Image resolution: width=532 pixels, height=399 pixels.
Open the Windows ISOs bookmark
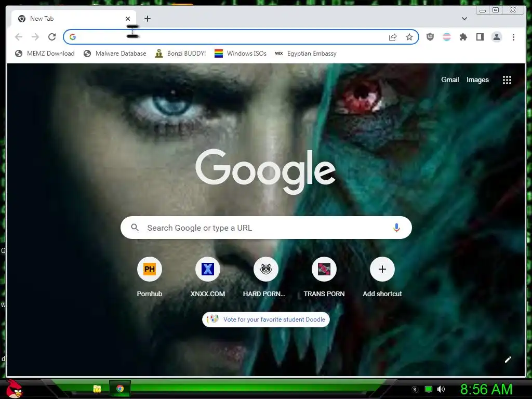click(241, 54)
